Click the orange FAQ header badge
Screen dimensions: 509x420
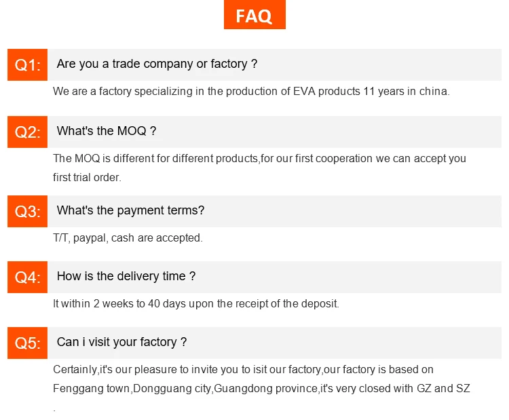(254, 16)
